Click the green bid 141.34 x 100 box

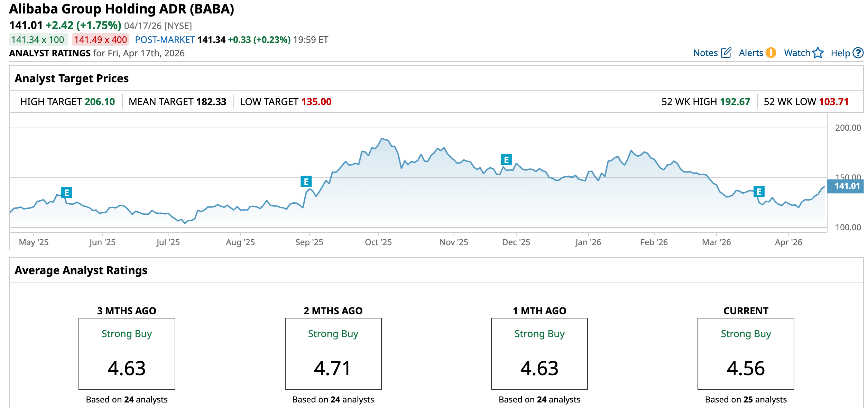(x=38, y=40)
